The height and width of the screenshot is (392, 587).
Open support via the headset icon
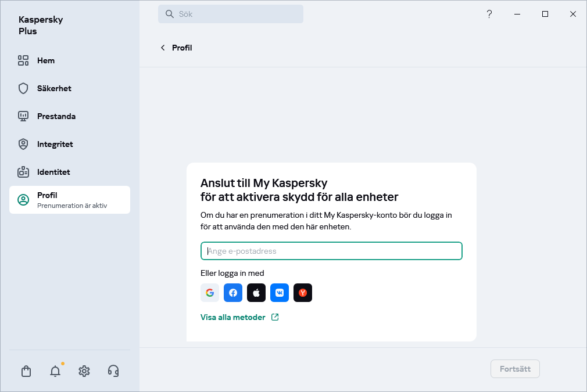[x=113, y=371]
